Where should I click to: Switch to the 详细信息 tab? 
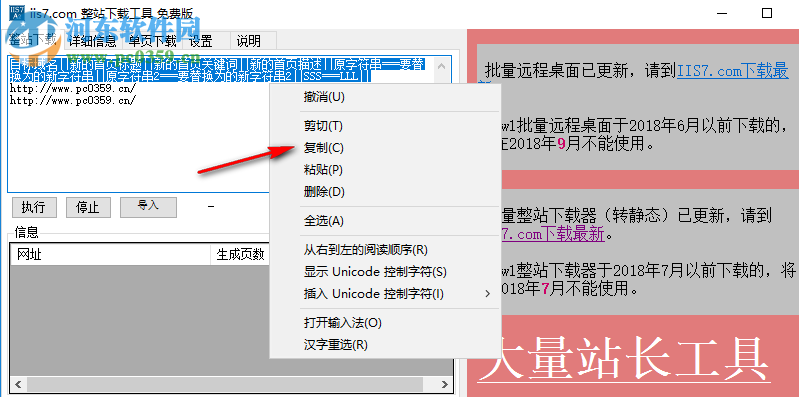coord(92,41)
